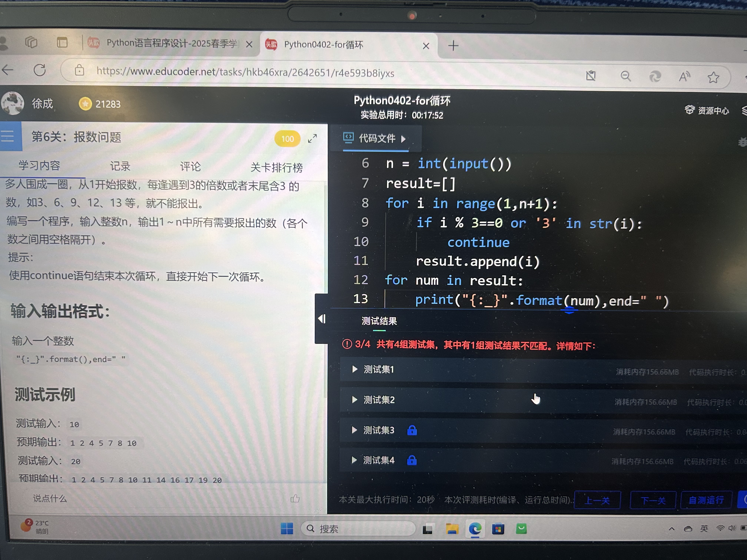Click the volume speaker tray icon
747x560 pixels.
point(731,528)
